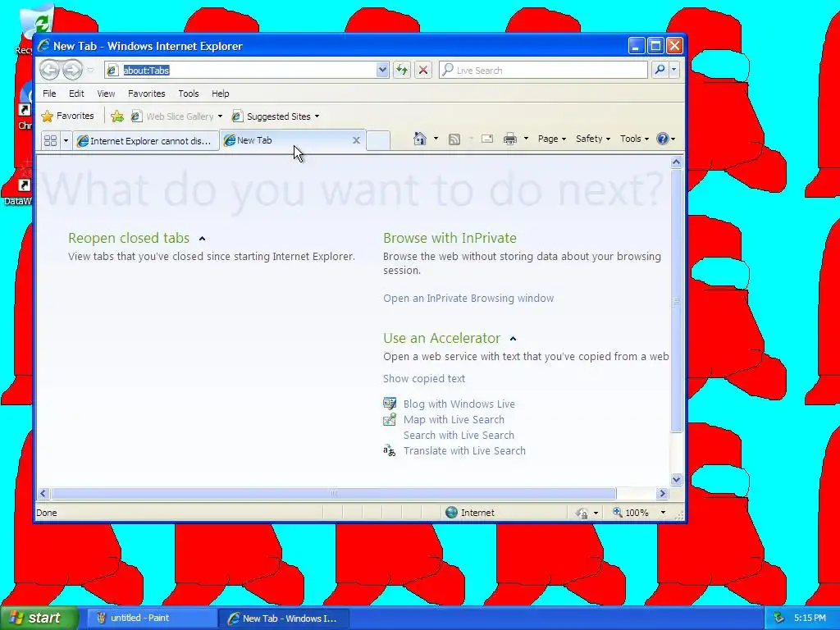Click the Translate accelerator icon

pyautogui.click(x=390, y=450)
